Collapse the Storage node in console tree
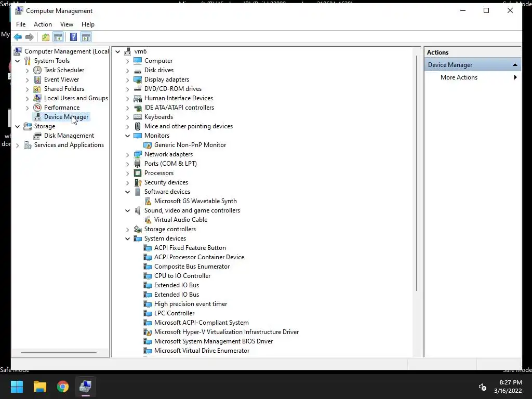532x399 pixels. point(17,126)
